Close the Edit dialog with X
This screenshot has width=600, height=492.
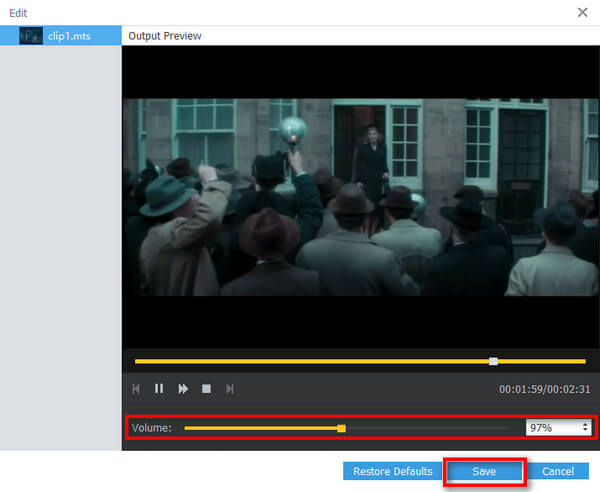(x=583, y=12)
